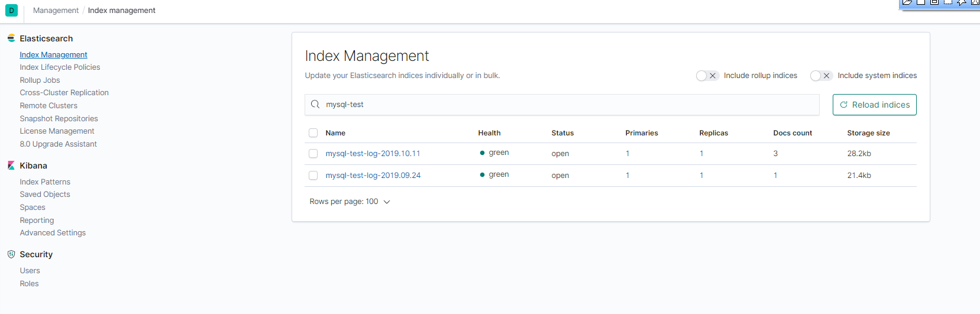Sort table by Name column header
Screen dimensions: 980x314
[335, 133]
